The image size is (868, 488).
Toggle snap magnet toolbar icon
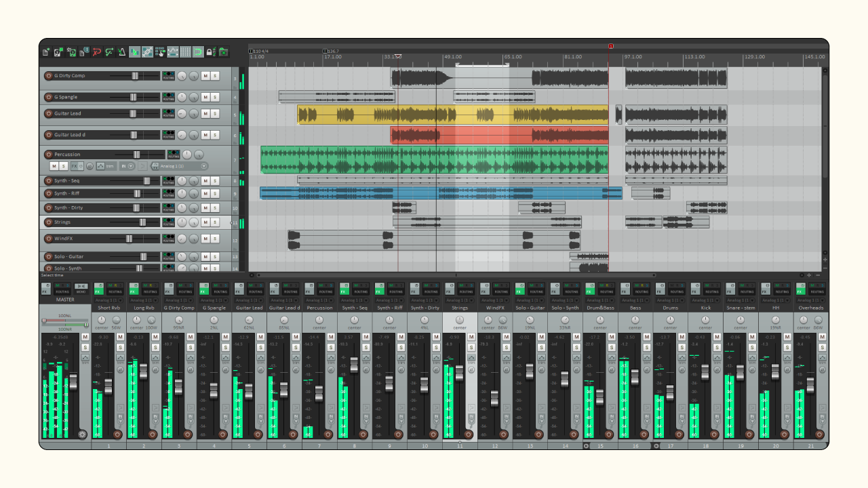pos(197,52)
